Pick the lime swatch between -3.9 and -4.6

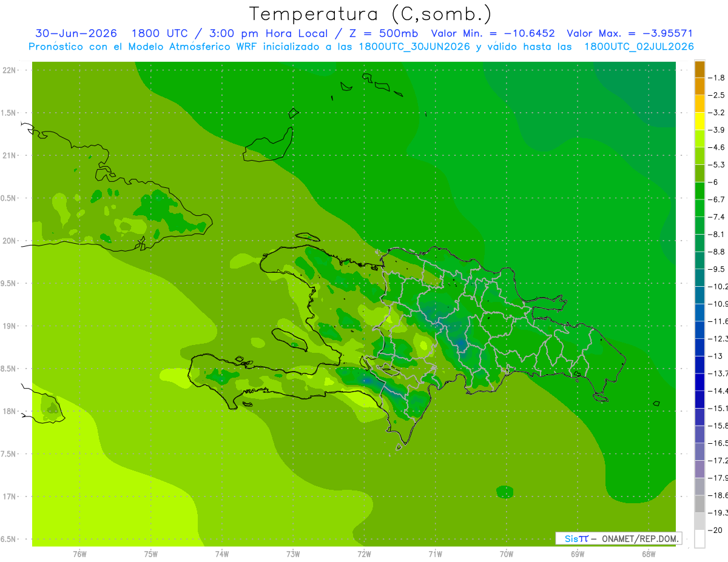click(699, 139)
